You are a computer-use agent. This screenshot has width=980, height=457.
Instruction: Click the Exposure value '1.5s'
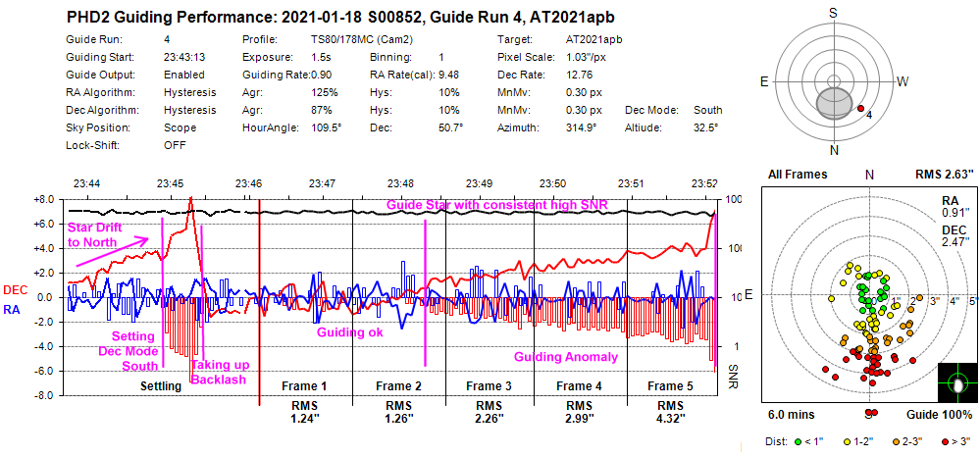pyautogui.click(x=320, y=57)
